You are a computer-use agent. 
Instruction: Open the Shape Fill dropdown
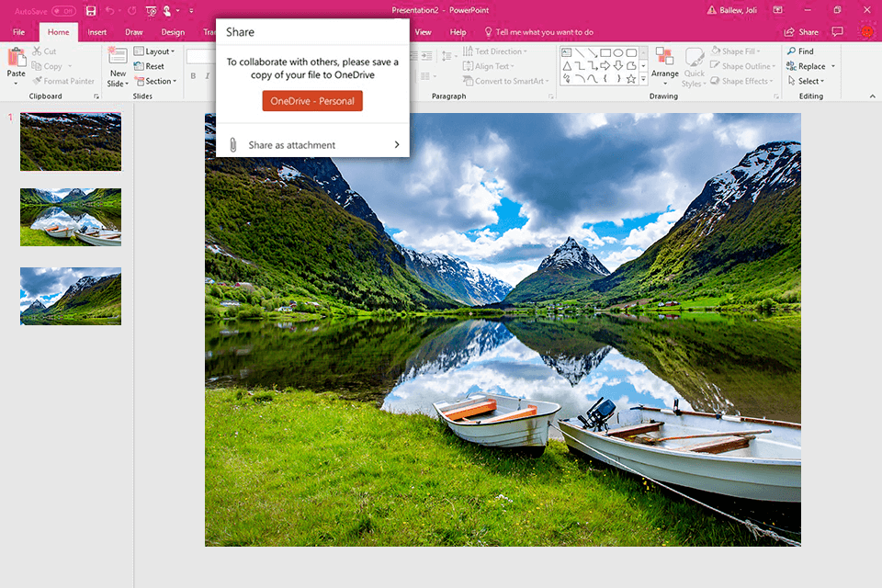[741, 51]
